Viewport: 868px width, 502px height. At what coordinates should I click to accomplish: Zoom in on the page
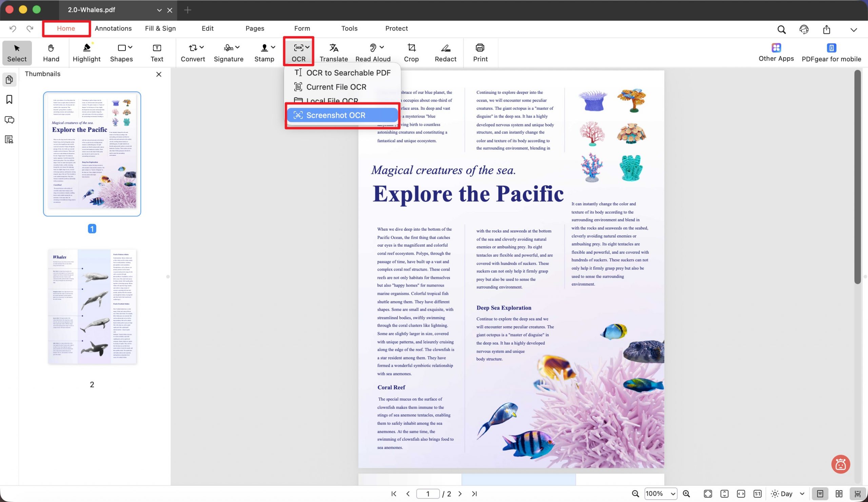pyautogui.click(x=686, y=494)
